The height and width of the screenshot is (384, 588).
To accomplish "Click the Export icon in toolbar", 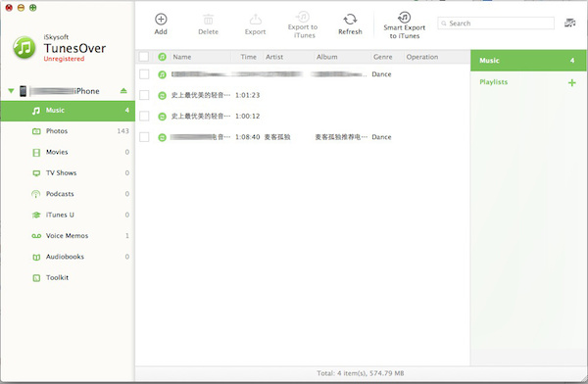I will [x=256, y=20].
